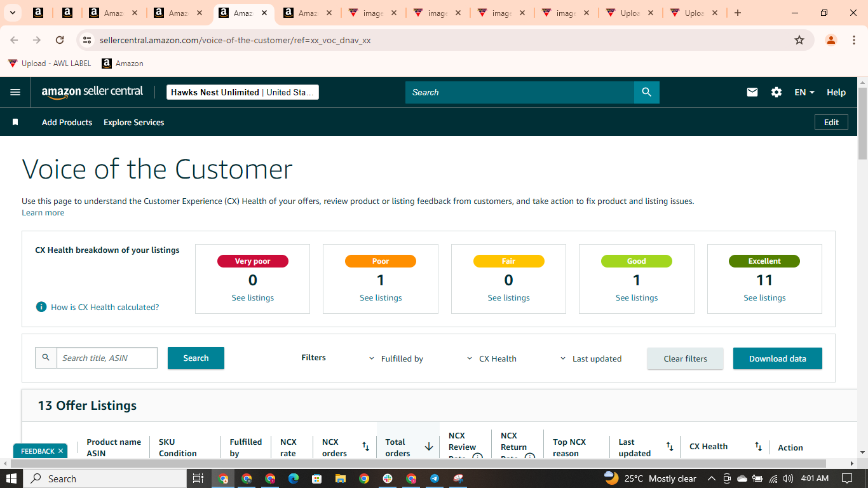The image size is (868, 488).
Task: Open Windows Start menu
Action: pyautogui.click(x=13, y=478)
